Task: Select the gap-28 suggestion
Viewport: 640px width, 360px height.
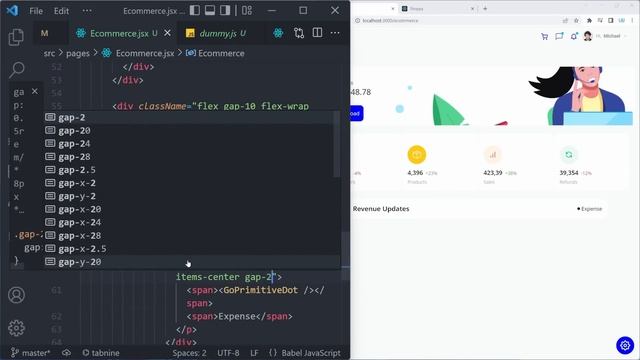Action: pyautogui.click(x=189, y=157)
